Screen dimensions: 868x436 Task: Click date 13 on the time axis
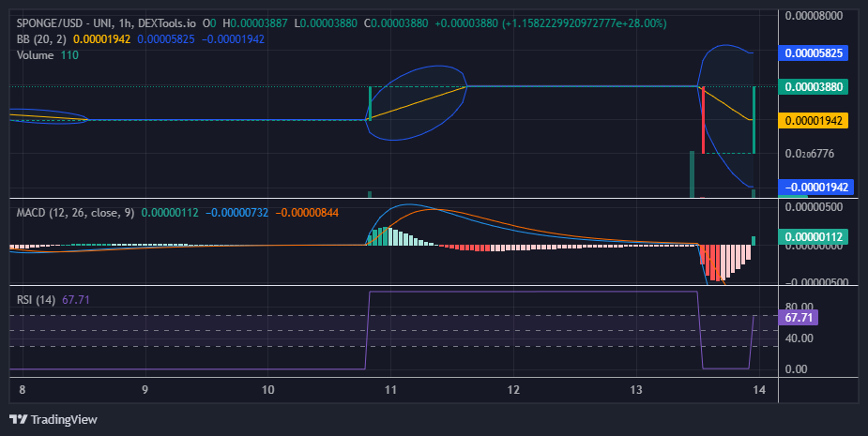click(636, 389)
